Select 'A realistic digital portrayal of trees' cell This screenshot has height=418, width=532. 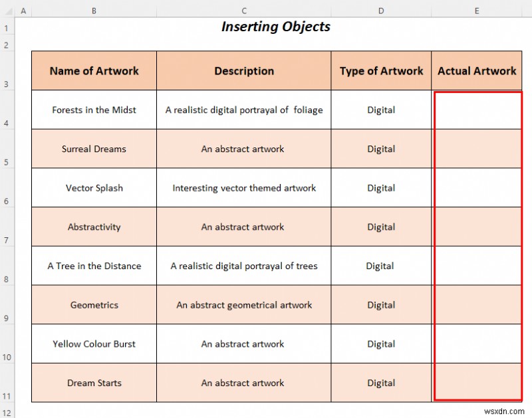(x=243, y=265)
